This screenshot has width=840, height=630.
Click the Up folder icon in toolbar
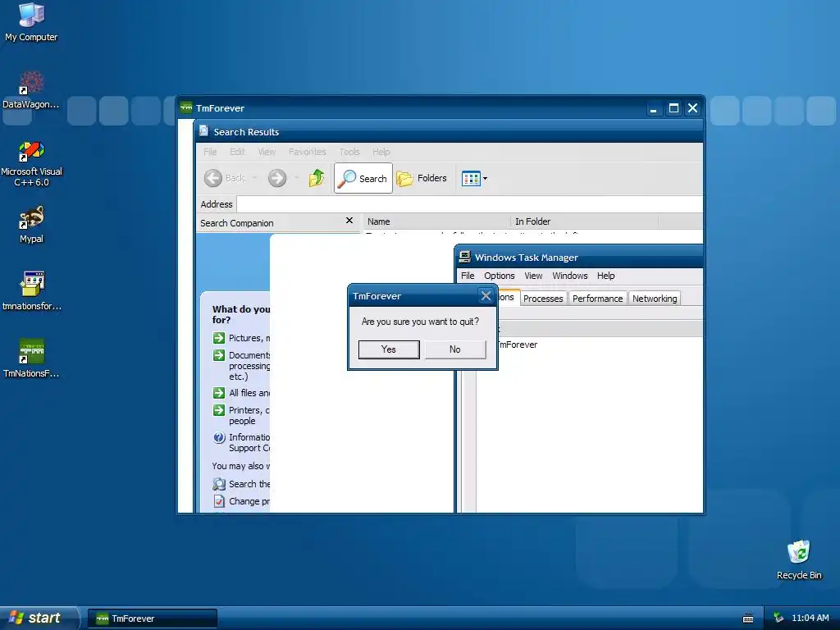click(317, 178)
